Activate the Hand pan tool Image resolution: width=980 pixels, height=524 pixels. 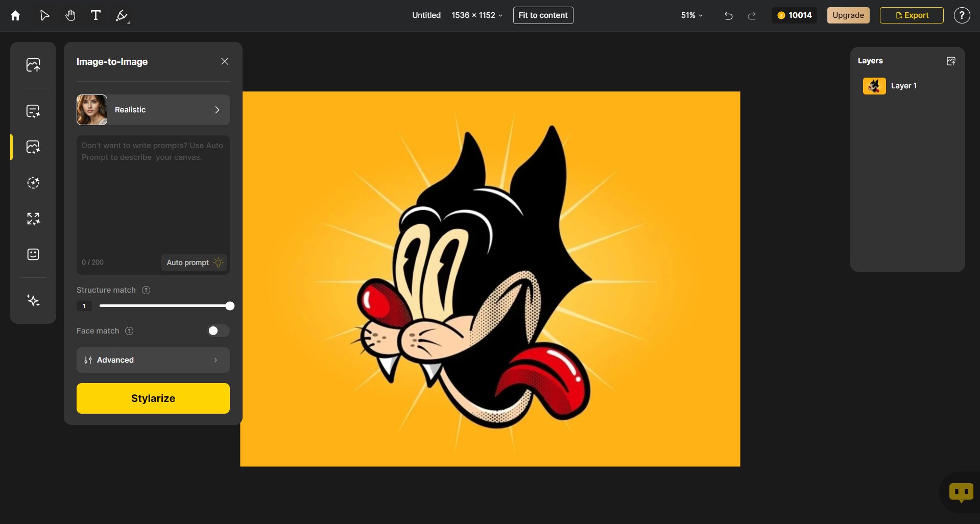click(70, 15)
